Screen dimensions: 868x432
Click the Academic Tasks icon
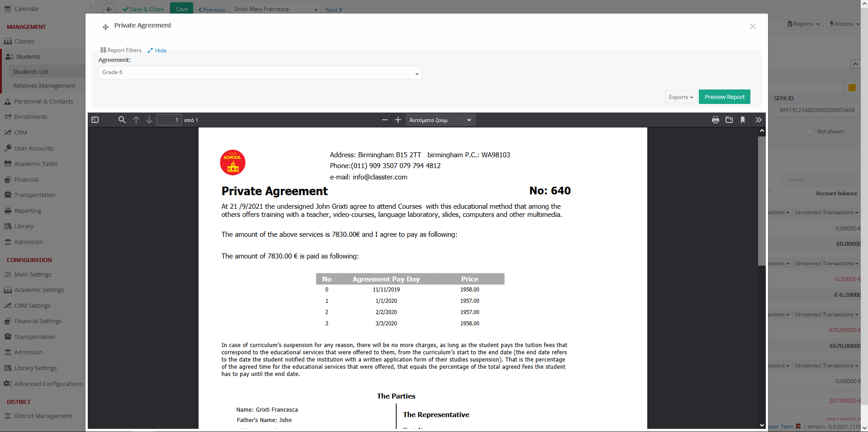[8, 164]
